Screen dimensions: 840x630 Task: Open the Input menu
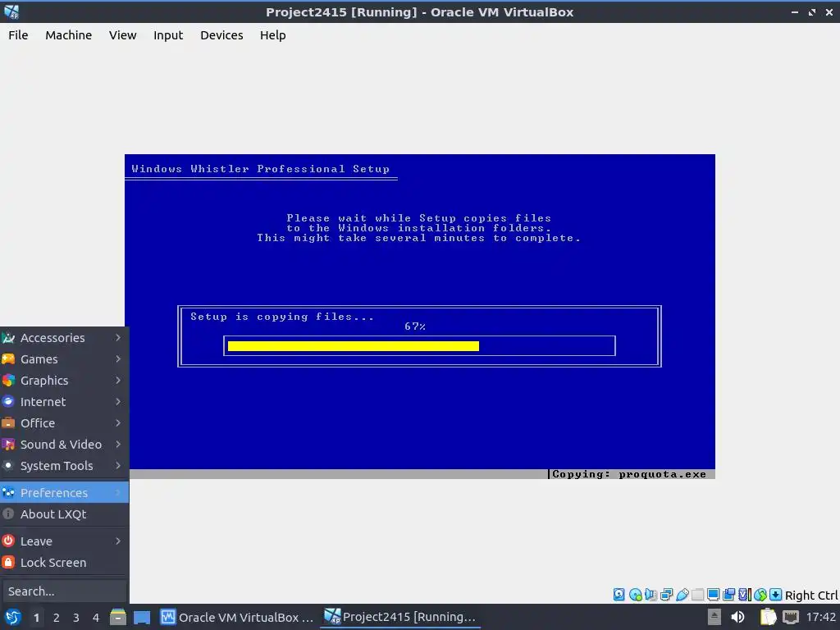(x=168, y=34)
